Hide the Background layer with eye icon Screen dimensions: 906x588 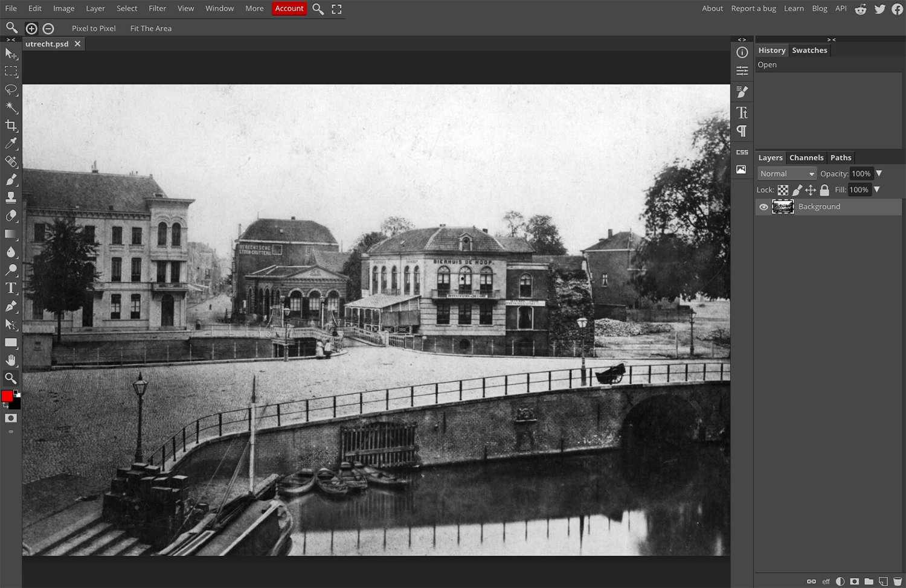click(763, 207)
